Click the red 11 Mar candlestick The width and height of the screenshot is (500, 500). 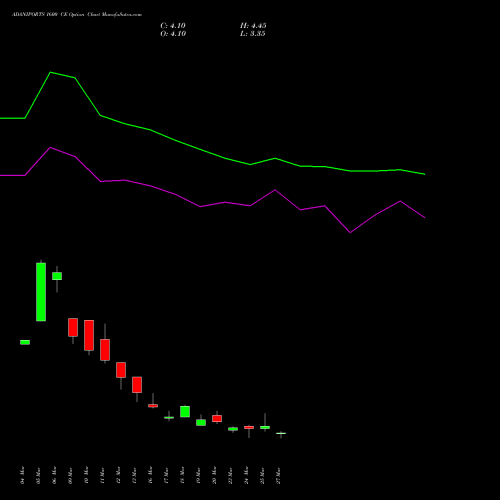[105, 350]
